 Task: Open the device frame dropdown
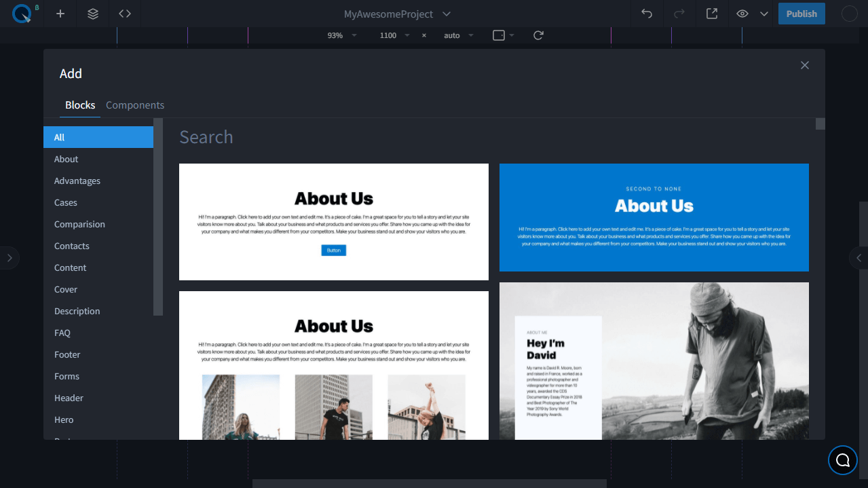[x=503, y=35]
